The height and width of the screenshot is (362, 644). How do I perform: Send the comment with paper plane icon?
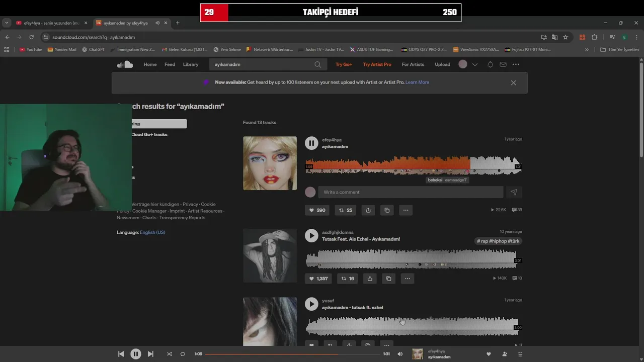point(514,192)
